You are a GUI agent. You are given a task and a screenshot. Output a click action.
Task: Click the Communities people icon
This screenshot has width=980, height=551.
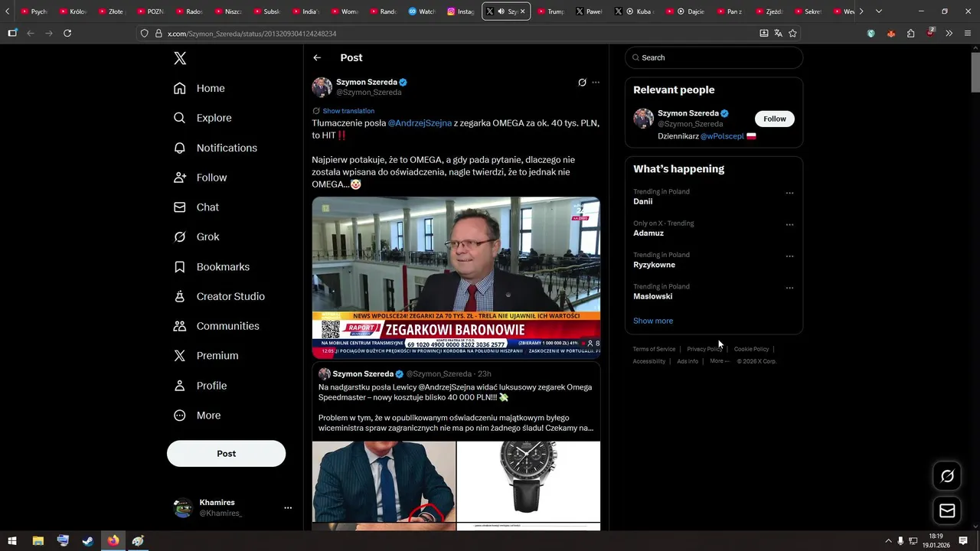coord(180,326)
